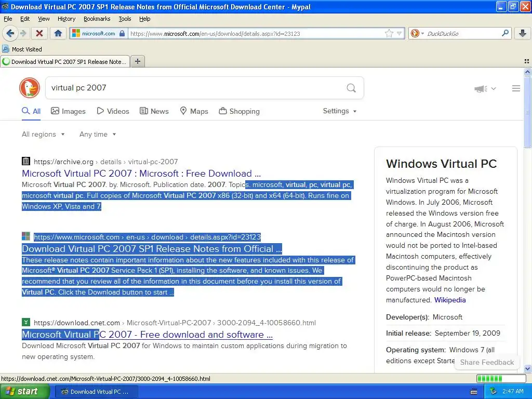Click the keyboard tray icon
The height and width of the screenshot is (399, 532).
(474, 392)
